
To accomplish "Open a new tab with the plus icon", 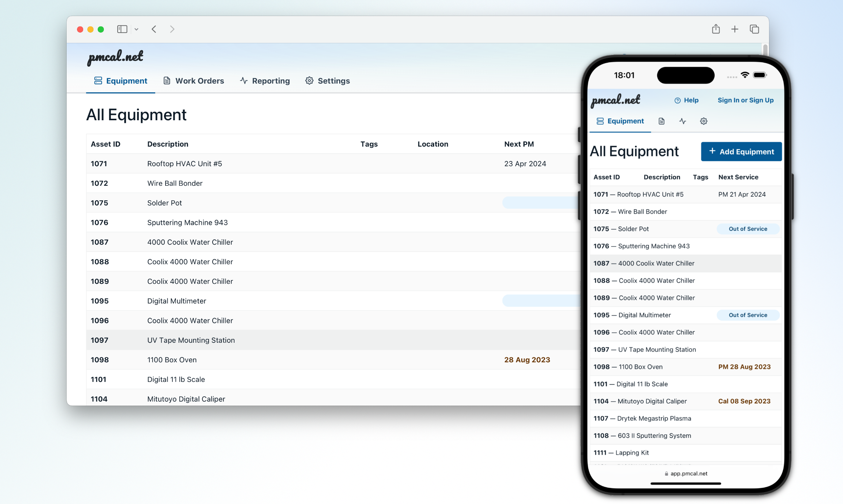I will 735,29.
